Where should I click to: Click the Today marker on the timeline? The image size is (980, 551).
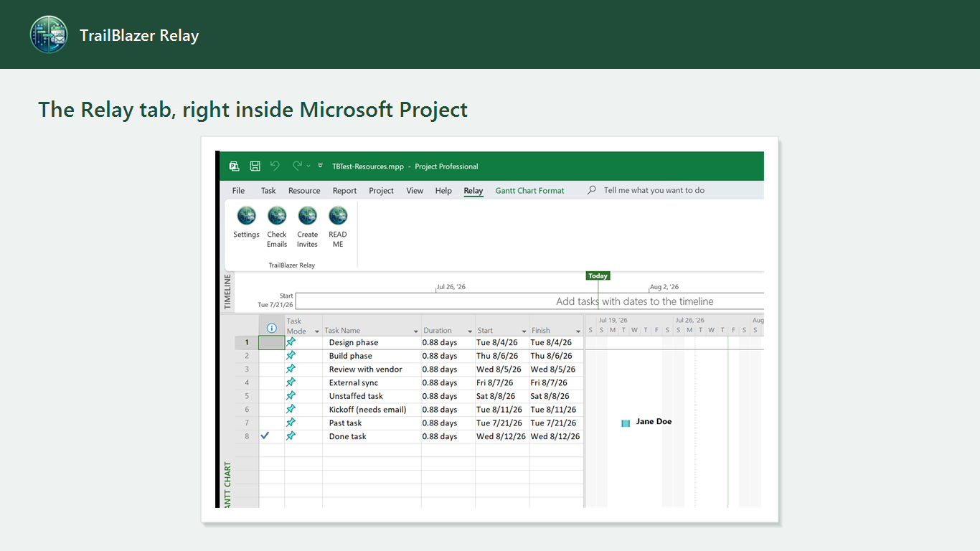coord(598,275)
